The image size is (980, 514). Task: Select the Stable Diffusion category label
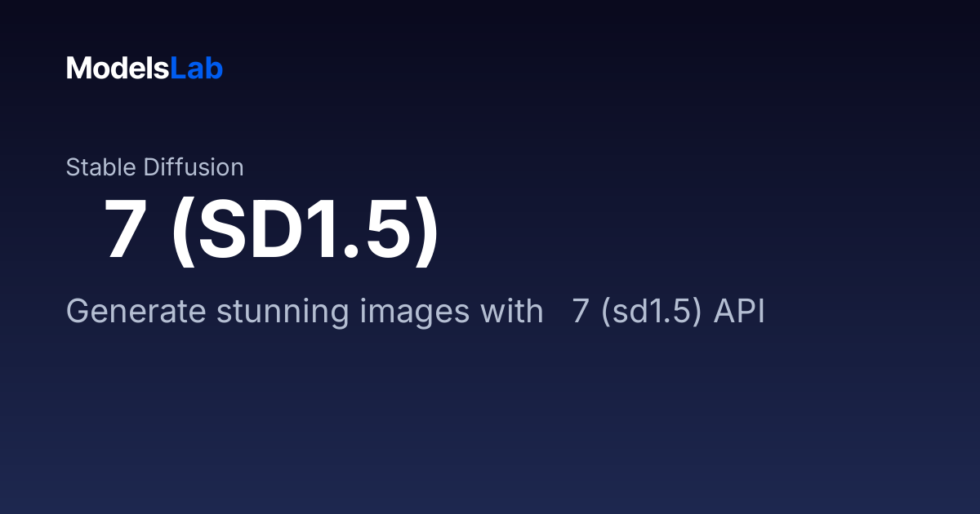tap(155, 167)
